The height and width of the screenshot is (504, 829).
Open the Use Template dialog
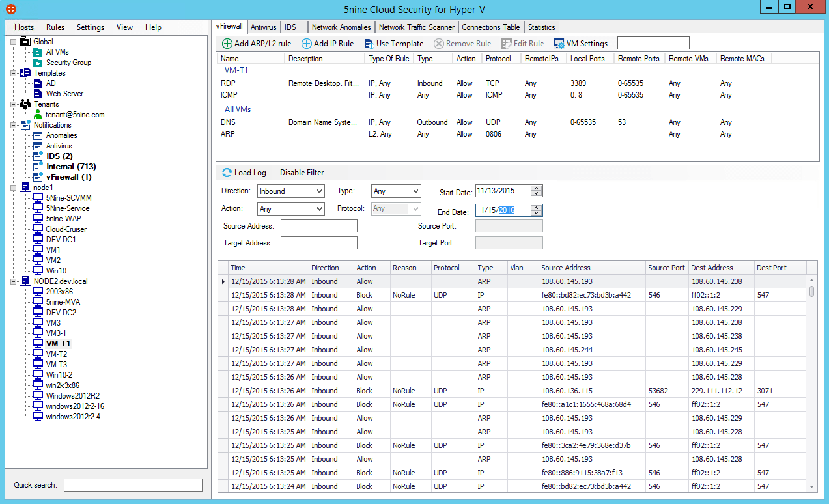pyautogui.click(x=393, y=44)
